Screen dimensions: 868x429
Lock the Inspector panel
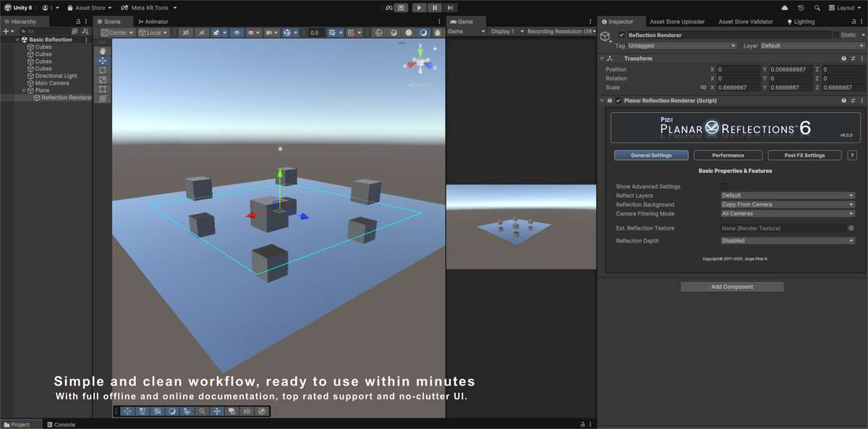click(853, 22)
